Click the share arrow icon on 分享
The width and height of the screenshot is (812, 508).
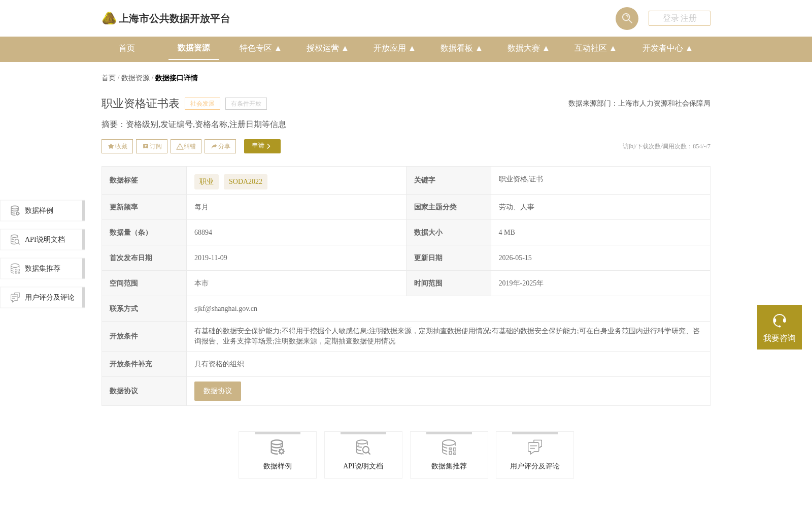(214, 146)
